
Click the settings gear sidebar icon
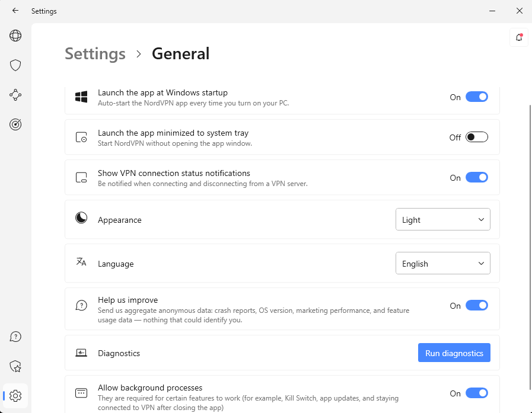(x=15, y=395)
